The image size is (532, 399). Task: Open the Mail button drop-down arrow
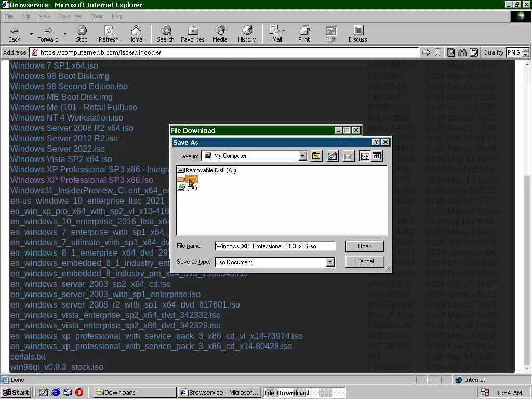(283, 31)
